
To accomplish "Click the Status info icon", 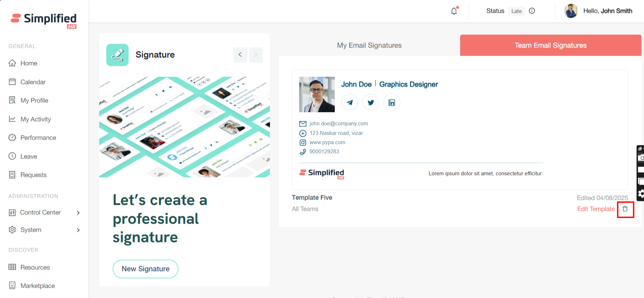I will coord(532,11).
